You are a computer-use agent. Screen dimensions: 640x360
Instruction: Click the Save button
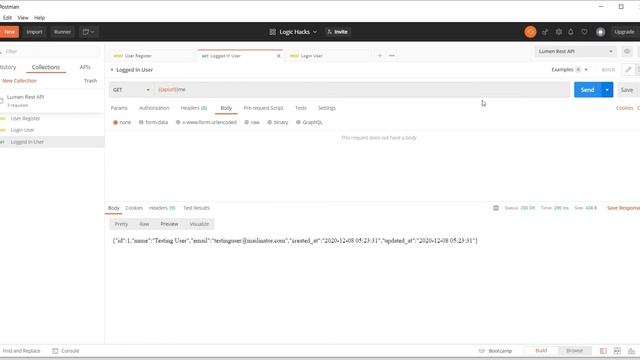pos(627,90)
